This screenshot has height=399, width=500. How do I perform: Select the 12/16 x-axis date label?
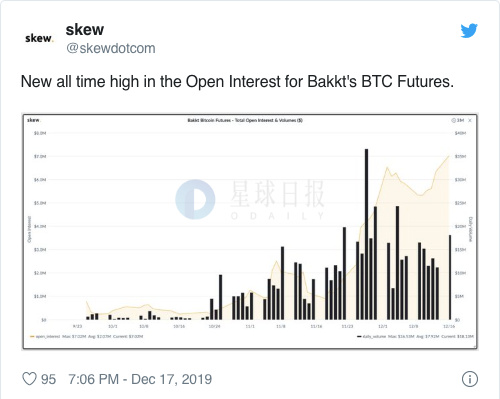tap(449, 326)
